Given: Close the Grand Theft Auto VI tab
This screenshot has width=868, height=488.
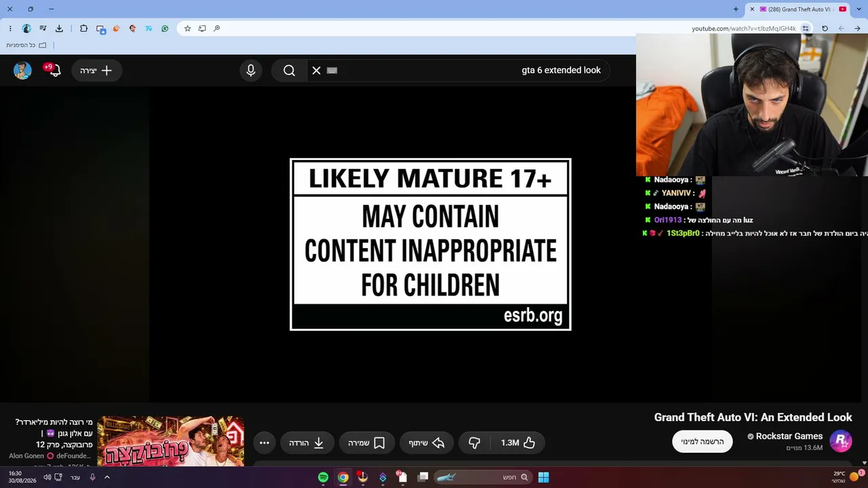Looking at the screenshot, I should pyautogui.click(x=752, y=9).
